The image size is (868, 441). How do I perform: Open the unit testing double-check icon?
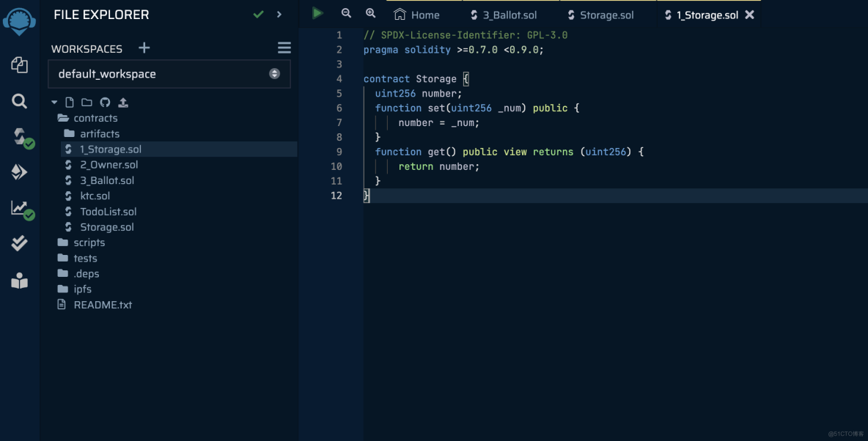click(19, 243)
